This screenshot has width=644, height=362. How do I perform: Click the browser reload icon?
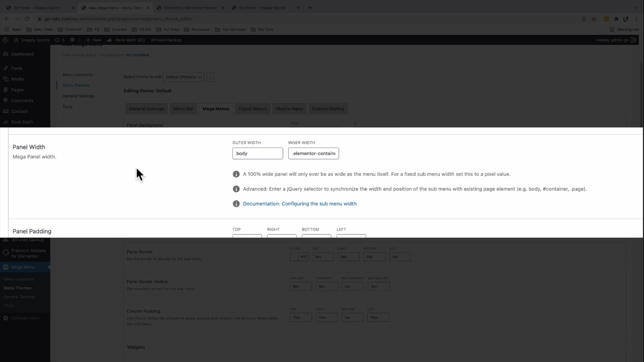(27, 19)
